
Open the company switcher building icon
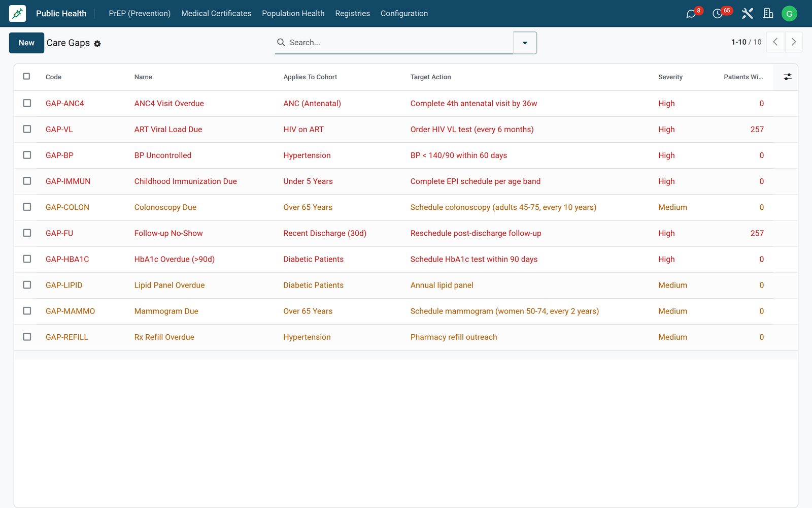coord(768,14)
